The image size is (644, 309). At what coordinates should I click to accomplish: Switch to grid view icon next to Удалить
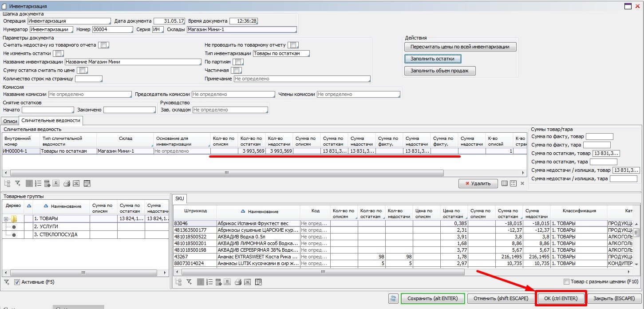click(505, 183)
